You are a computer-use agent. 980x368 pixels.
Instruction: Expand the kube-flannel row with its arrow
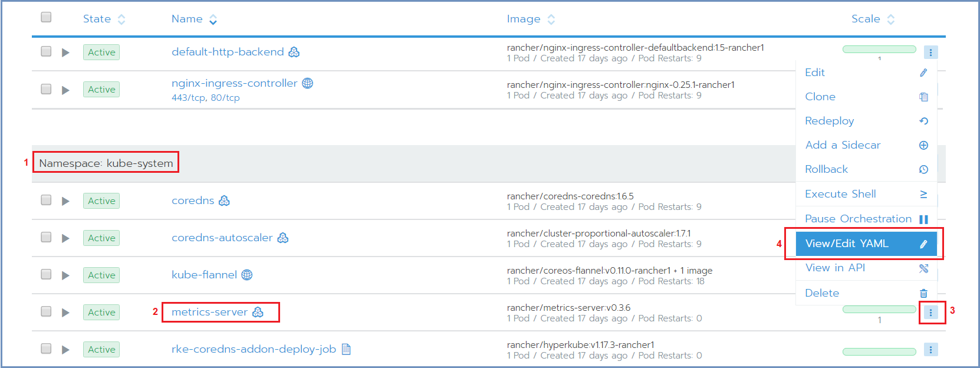point(65,275)
